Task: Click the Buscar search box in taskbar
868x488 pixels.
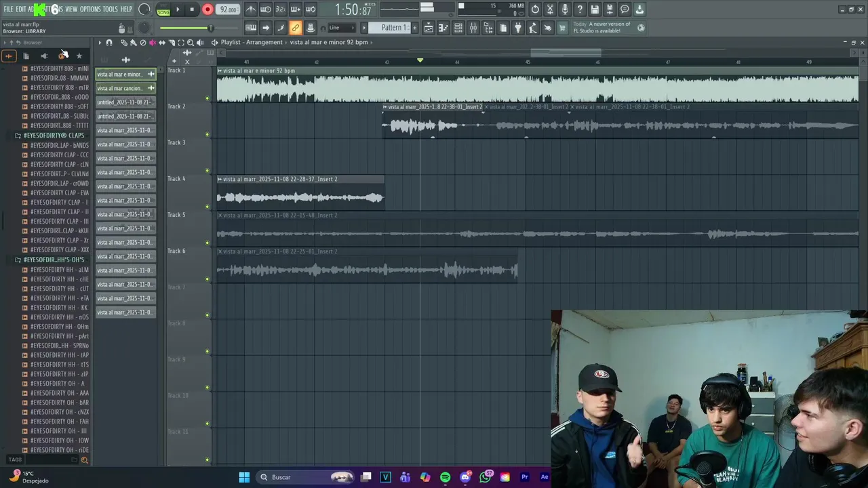Action: [x=305, y=477]
